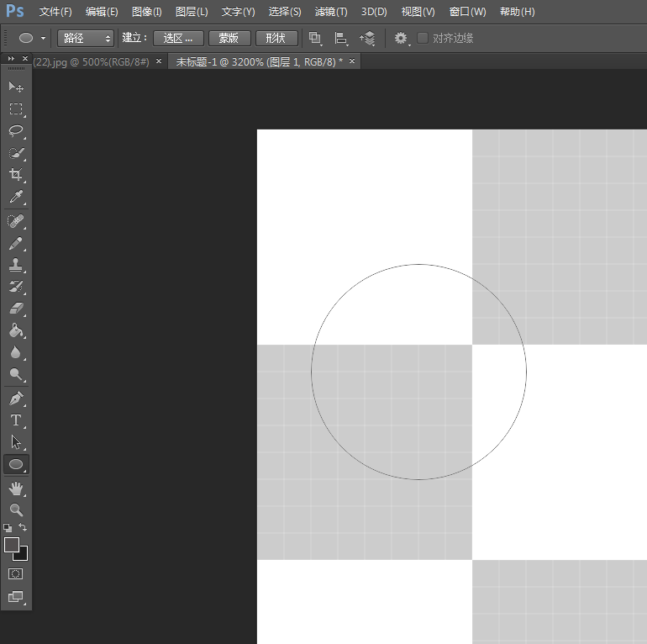This screenshot has height=644, width=647.
Task: Close the (22).jpg document tab
Action: tap(159, 61)
